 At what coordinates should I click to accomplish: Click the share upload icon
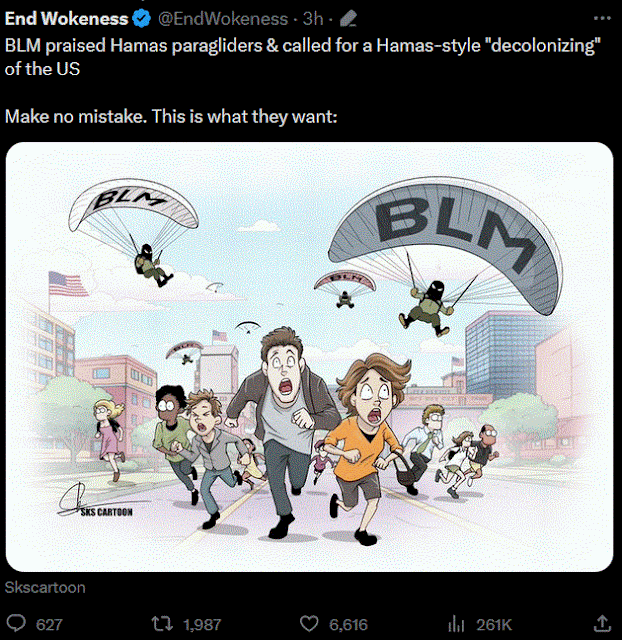click(x=602, y=623)
